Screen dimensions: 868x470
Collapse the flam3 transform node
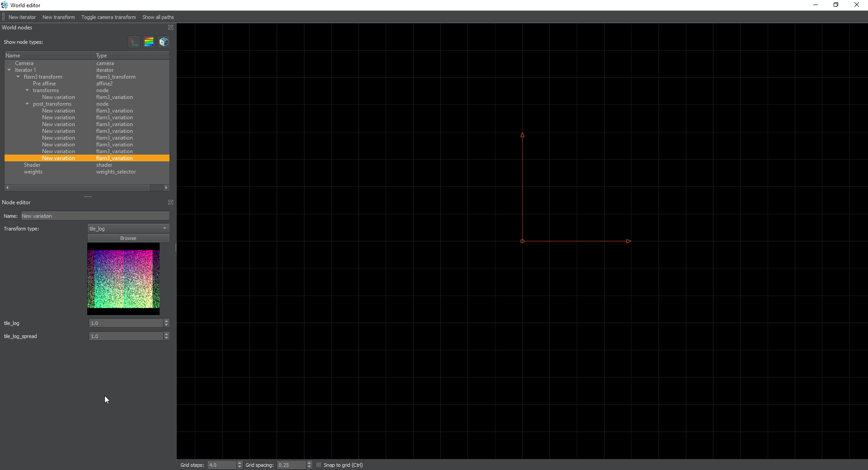18,77
